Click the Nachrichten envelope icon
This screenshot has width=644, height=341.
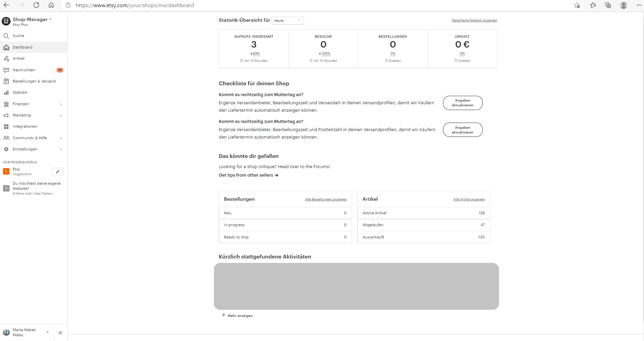(x=6, y=70)
